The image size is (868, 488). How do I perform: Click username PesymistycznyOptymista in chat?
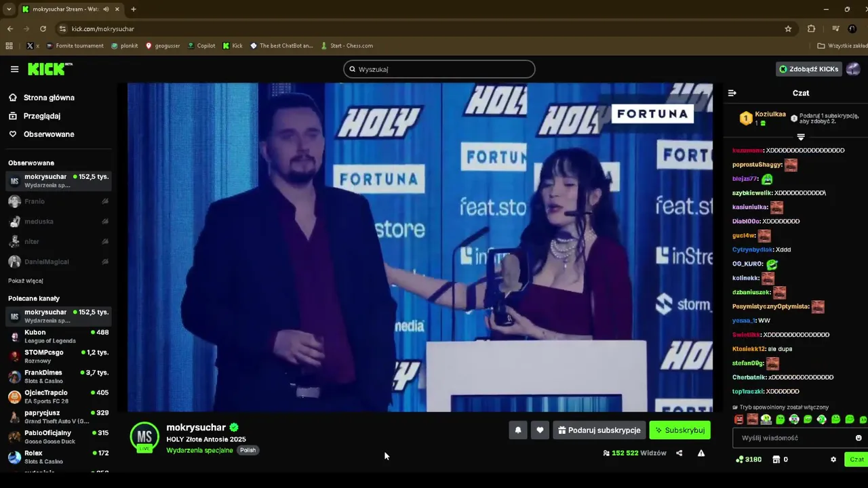point(770,306)
